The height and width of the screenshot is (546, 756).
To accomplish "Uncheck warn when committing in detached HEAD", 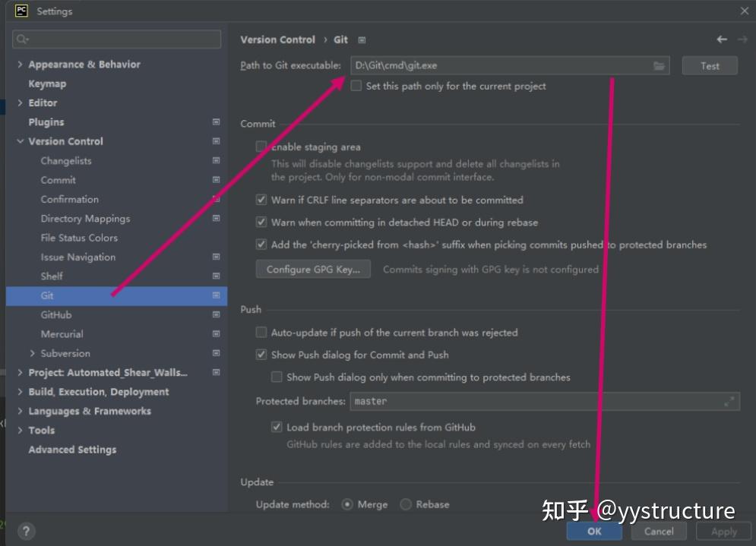I will coord(261,220).
